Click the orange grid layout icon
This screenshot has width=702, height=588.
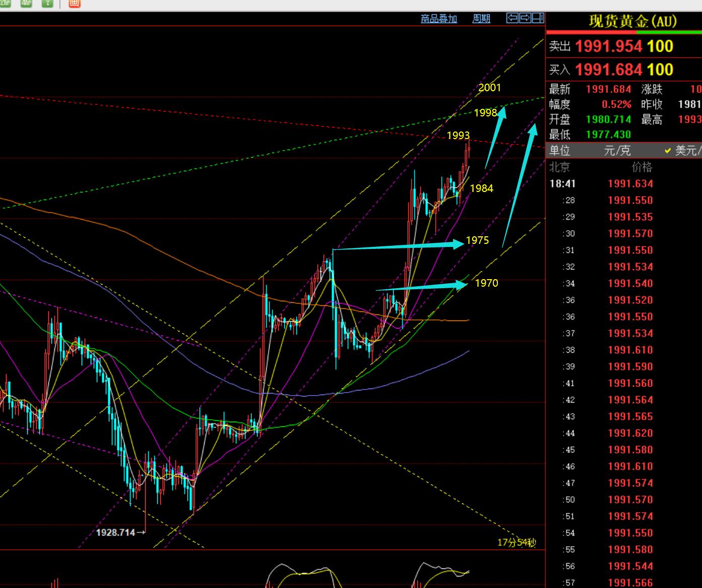click(x=74, y=3)
